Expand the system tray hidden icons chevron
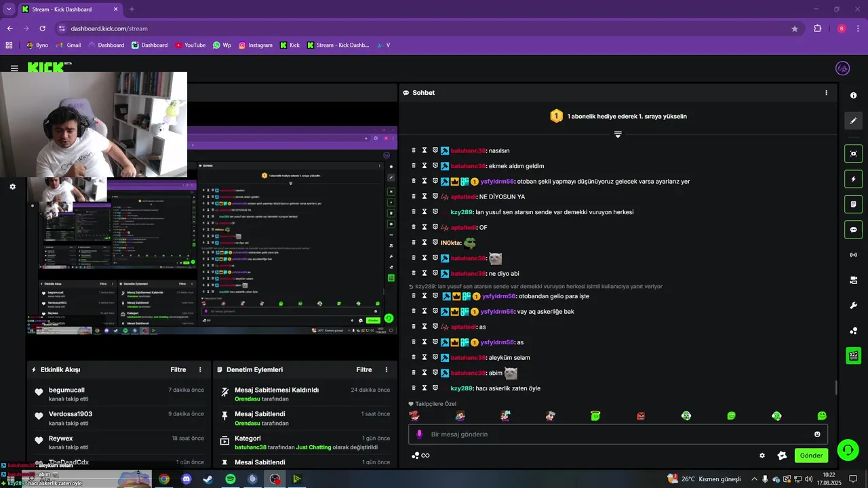Screen dimensions: 868x488 pos(754,479)
